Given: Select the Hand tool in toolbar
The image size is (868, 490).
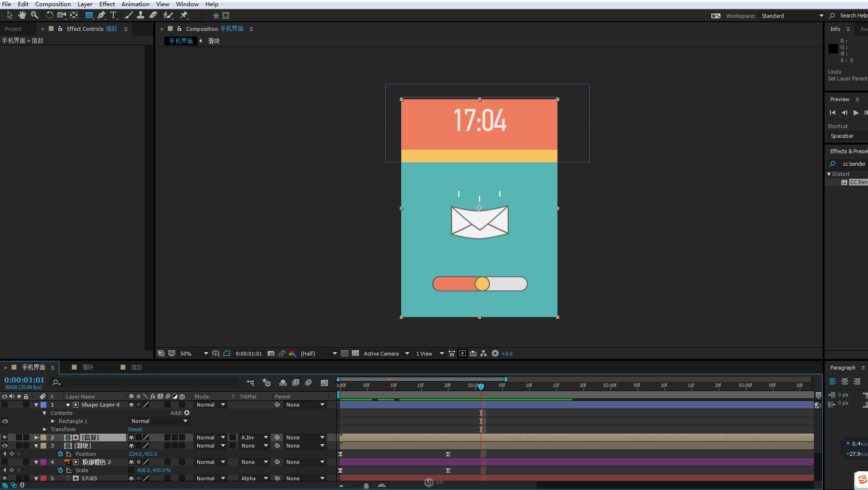Looking at the screenshot, I should [x=22, y=15].
